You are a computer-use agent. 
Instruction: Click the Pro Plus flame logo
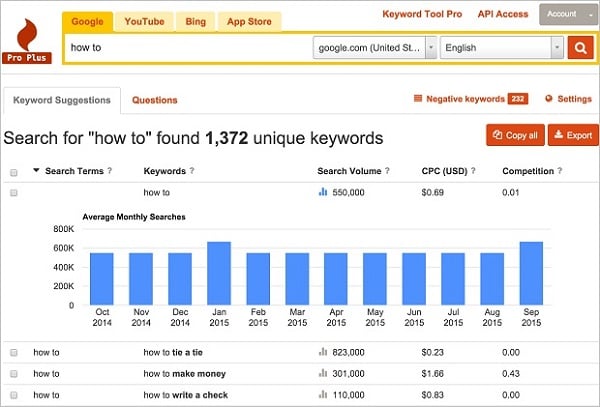(27, 41)
